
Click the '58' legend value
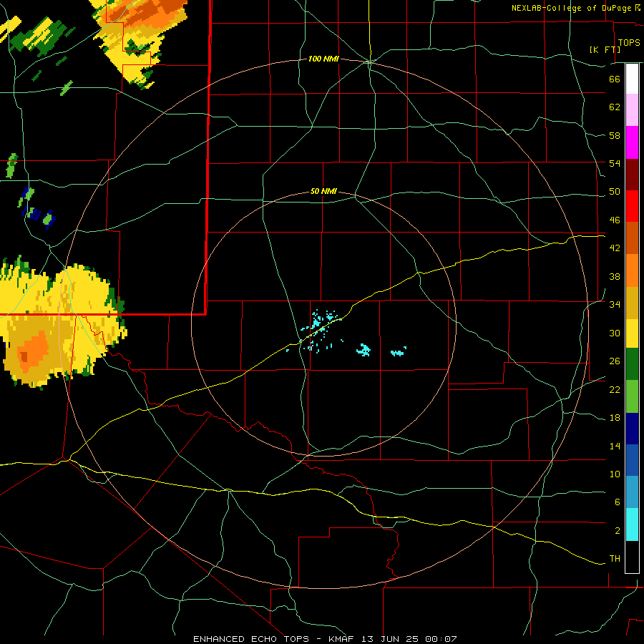click(x=615, y=135)
